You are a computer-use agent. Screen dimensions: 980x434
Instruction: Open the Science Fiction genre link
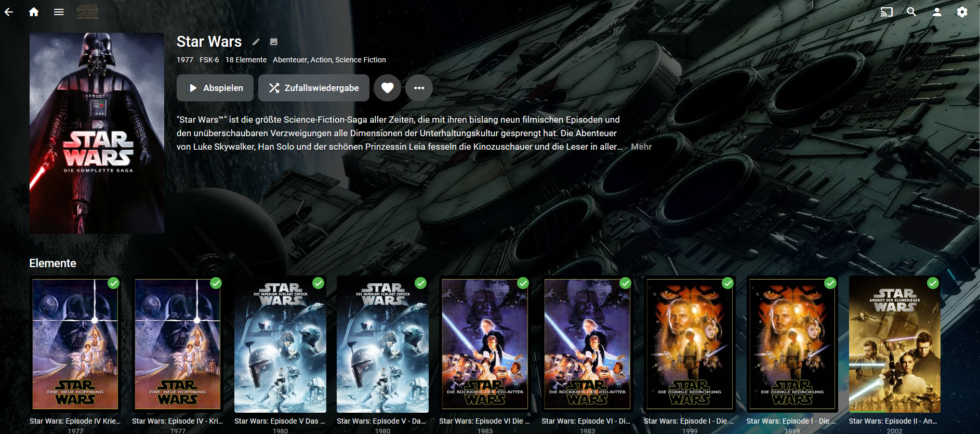pos(361,60)
